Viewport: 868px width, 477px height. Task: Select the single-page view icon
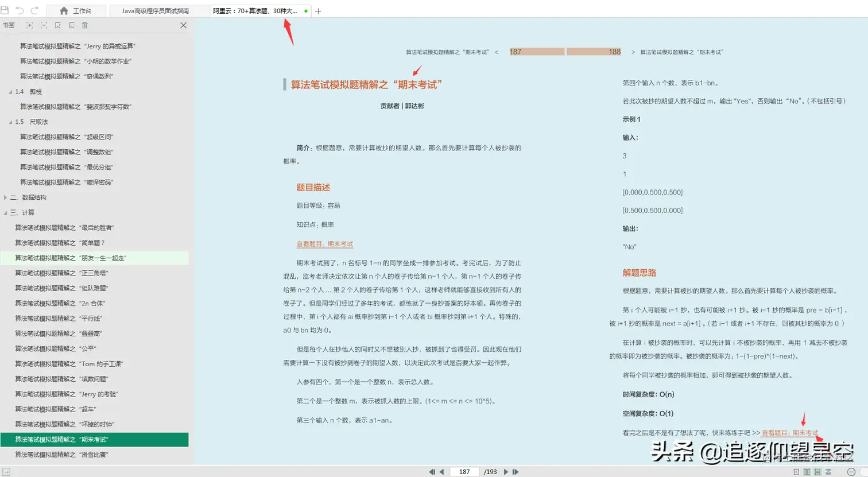click(x=797, y=472)
